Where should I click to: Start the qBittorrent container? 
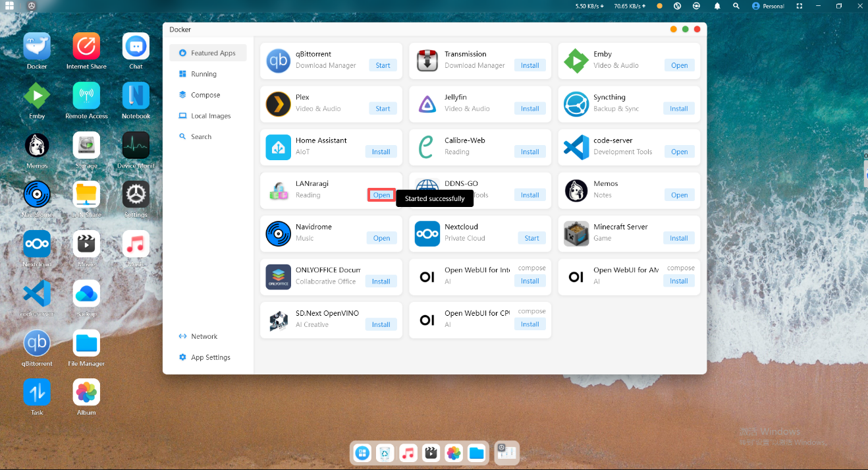pos(383,65)
